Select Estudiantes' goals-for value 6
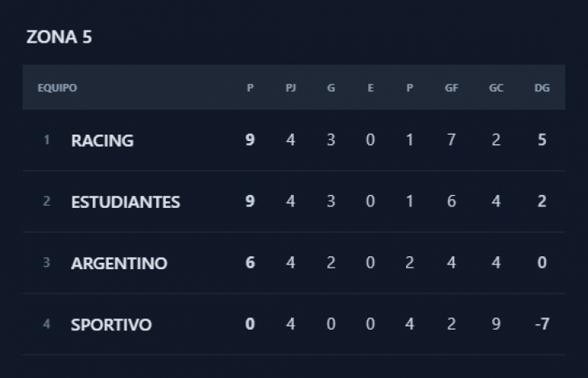The image size is (588, 378). 451,201
